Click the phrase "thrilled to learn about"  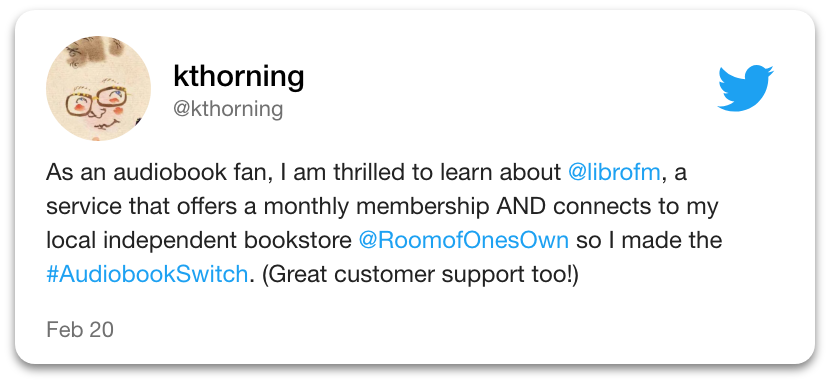click(447, 173)
